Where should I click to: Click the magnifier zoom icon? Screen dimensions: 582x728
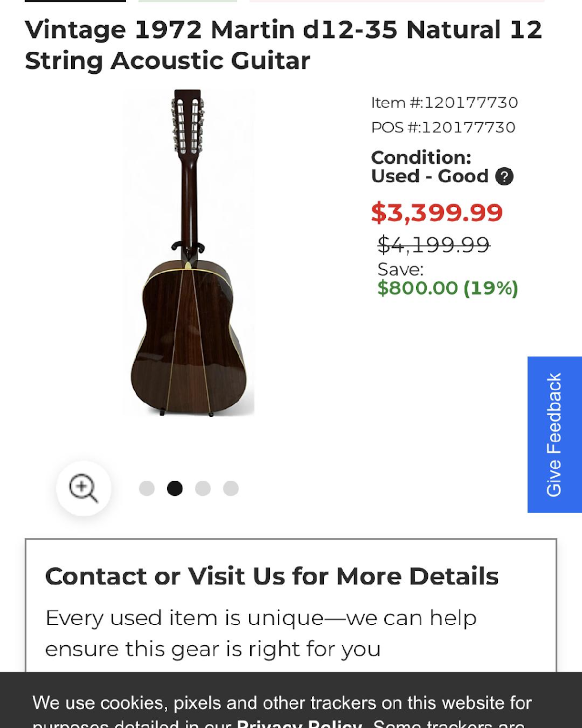83,488
